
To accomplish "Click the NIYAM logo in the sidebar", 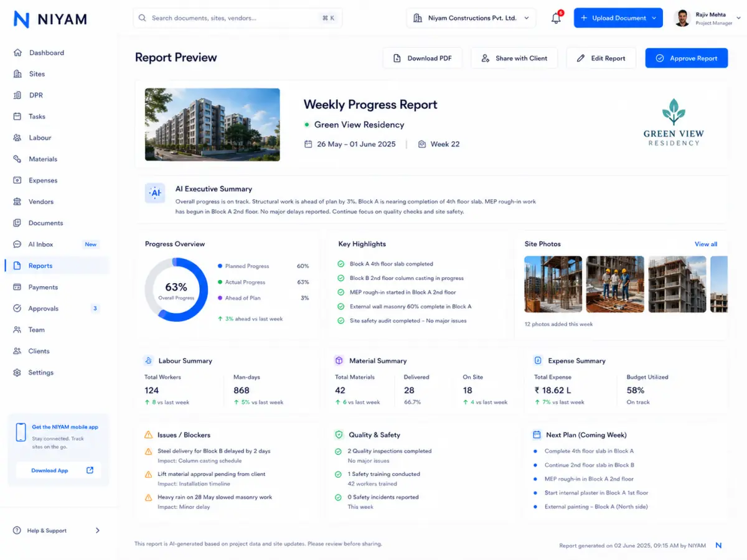I will coord(50,19).
